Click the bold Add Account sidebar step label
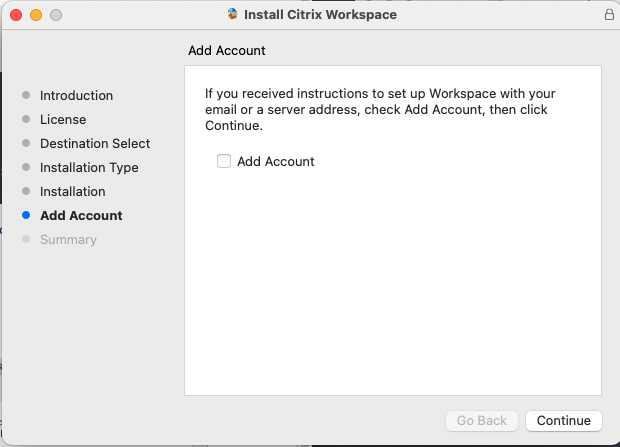 coord(81,216)
